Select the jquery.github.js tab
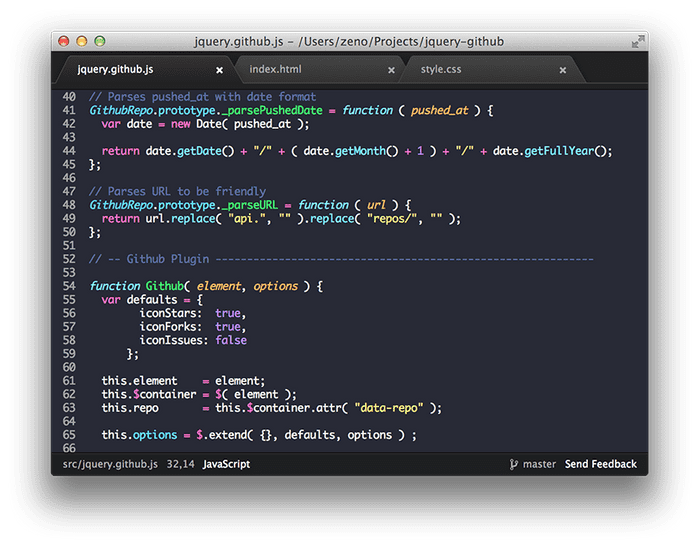The width and height of the screenshot is (700, 547). pyautogui.click(x=115, y=69)
